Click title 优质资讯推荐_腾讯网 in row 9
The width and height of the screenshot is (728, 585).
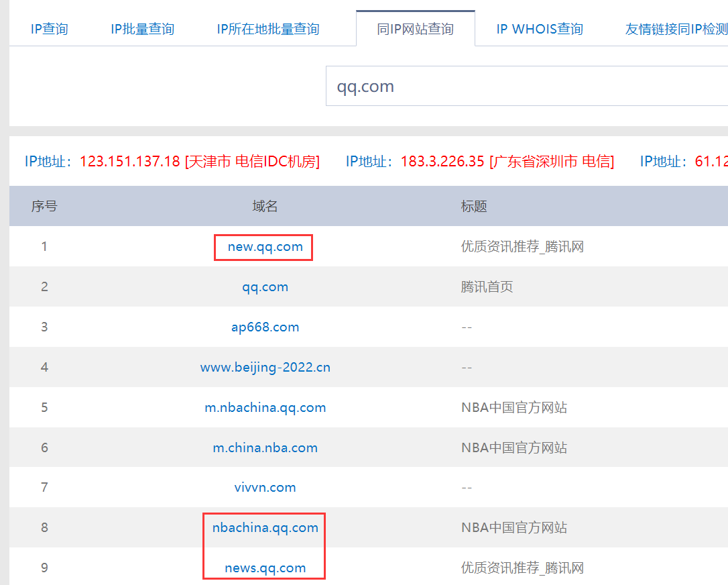point(522,568)
